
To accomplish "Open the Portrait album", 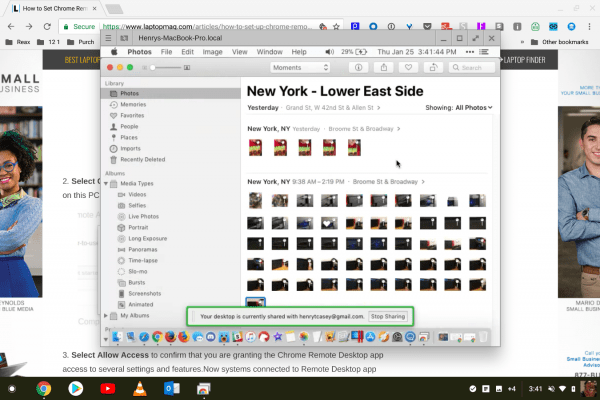I will [138, 227].
